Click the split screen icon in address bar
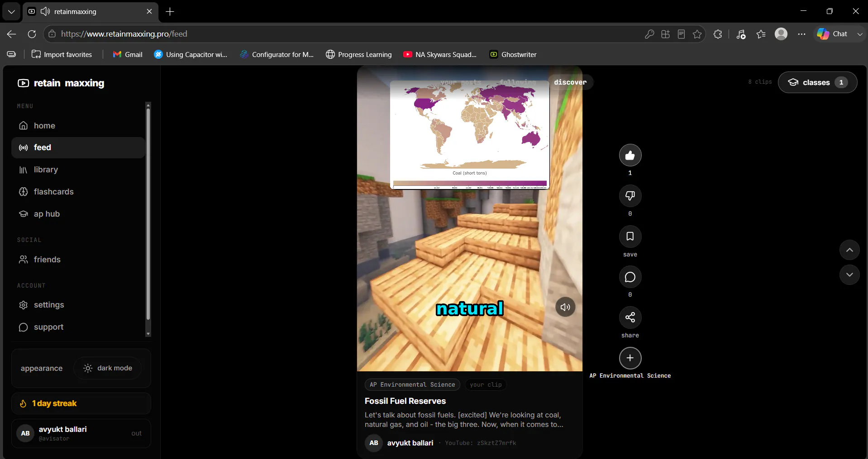The height and width of the screenshot is (459, 868). click(665, 34)
